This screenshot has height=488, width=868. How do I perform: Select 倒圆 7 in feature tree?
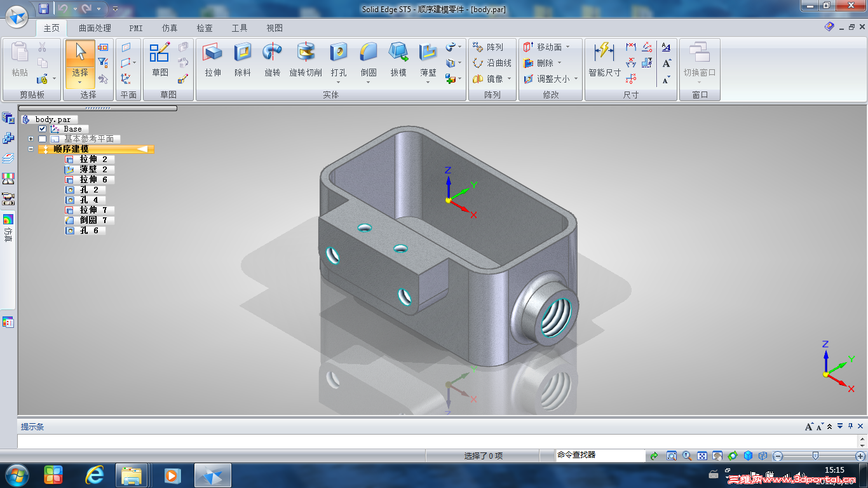pyautogui.click(x=90, y=220)
